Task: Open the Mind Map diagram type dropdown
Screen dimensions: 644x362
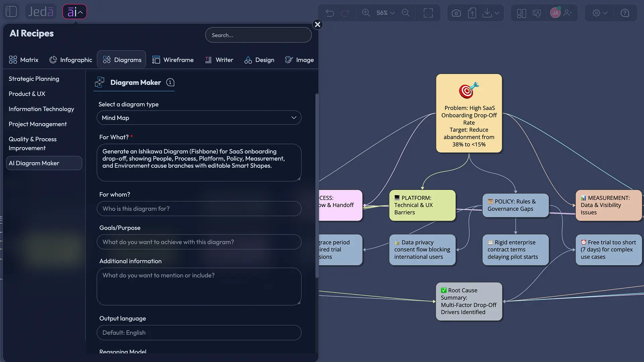Action: pos(199,118)
